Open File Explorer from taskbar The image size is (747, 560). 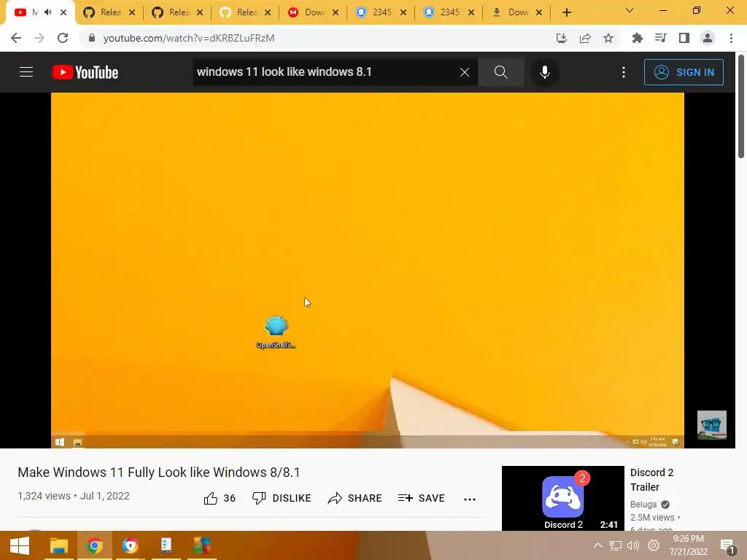tap(59, 545)
